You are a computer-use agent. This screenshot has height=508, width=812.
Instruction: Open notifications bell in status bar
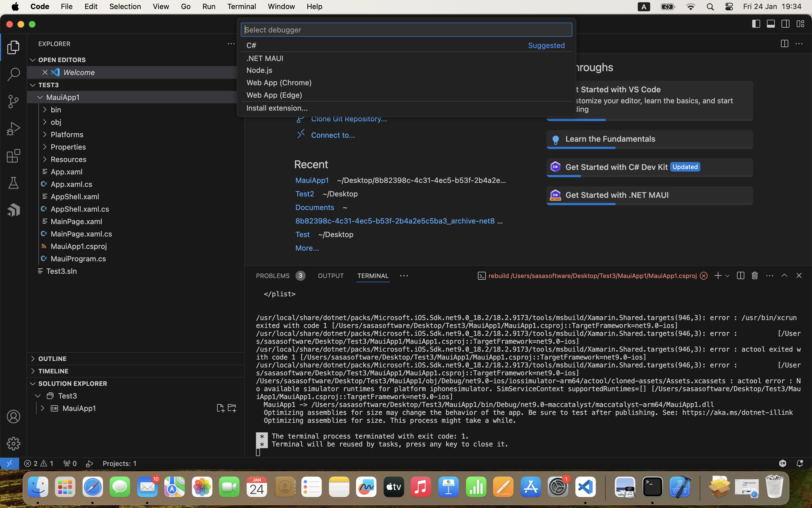point(799,463)
